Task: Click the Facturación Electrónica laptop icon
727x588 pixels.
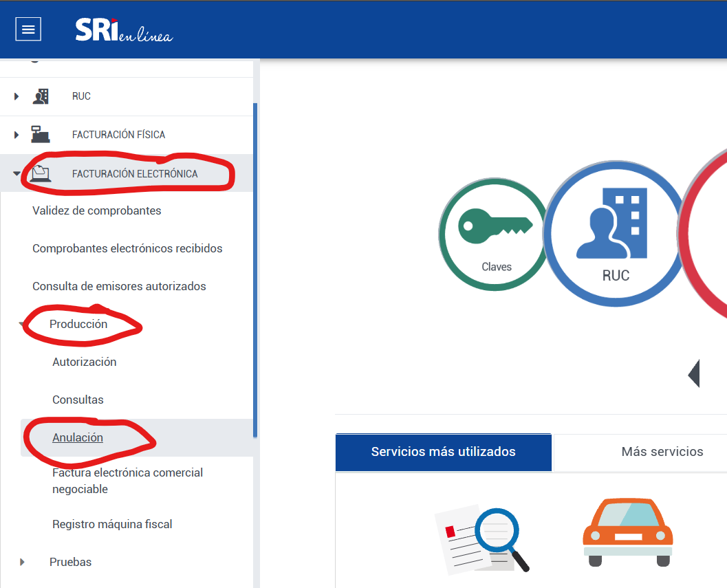Action: [41, 174]
